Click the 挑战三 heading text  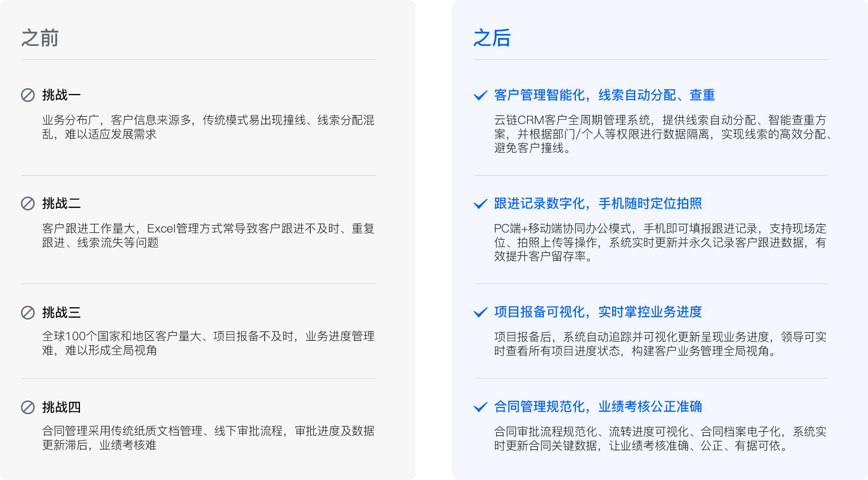click(61, 313)
